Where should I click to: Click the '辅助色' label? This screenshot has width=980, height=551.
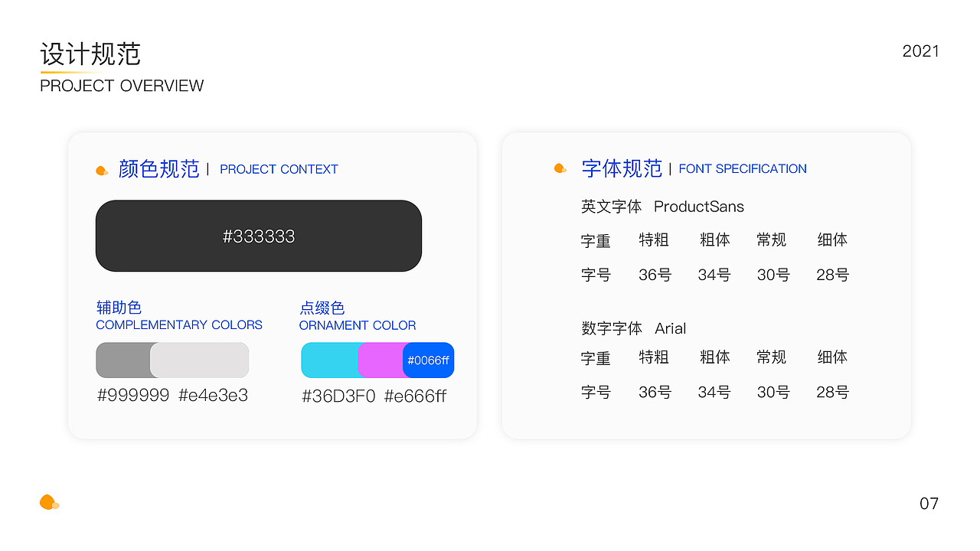click(119, 308)
